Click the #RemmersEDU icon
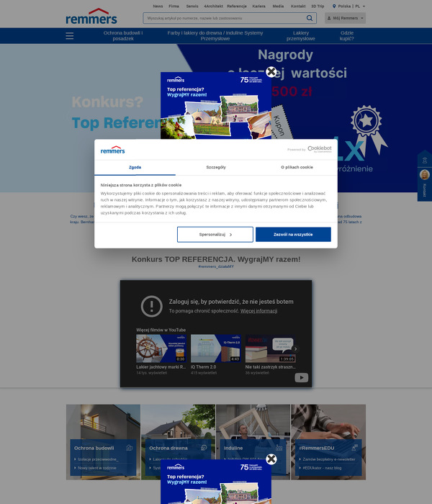Screen dimensions: 432x504 coord(354,447)
